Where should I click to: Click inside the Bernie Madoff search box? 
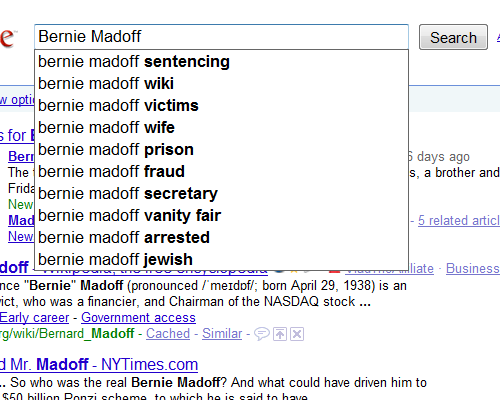click(221, 37)
